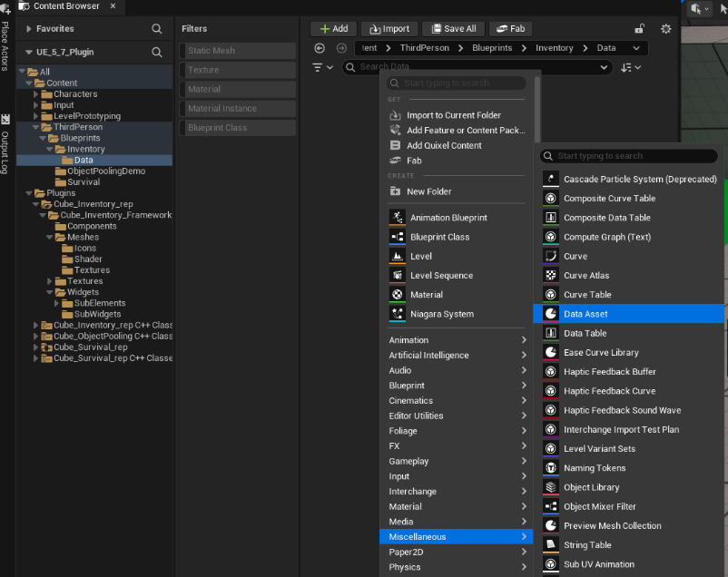
Task: Select Curve Table from submenu
Action: [629, 294]
